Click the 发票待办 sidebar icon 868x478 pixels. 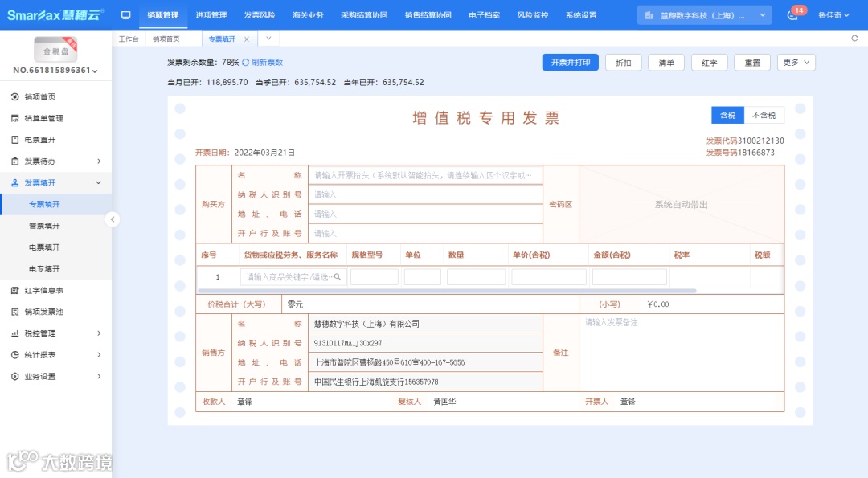pos(15,161)
